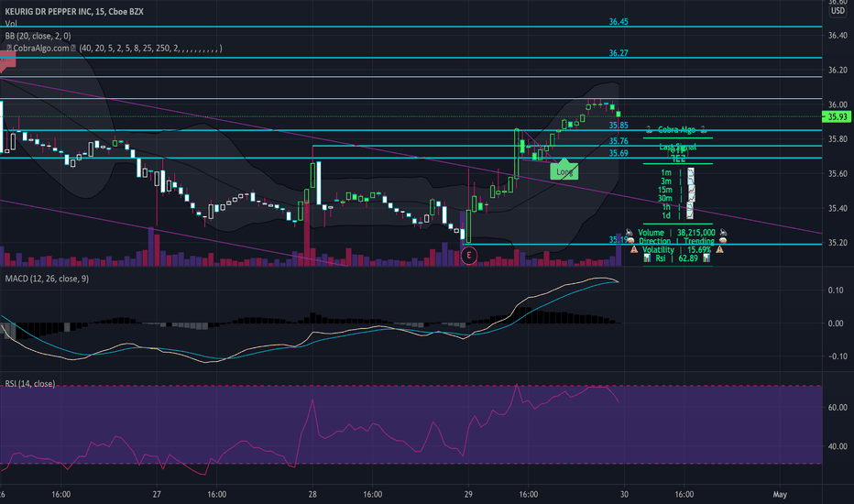Click the Volatility 15.69% readout
Image resolution: width=854 pixels, height=504 pixels.
coord(676,249)
